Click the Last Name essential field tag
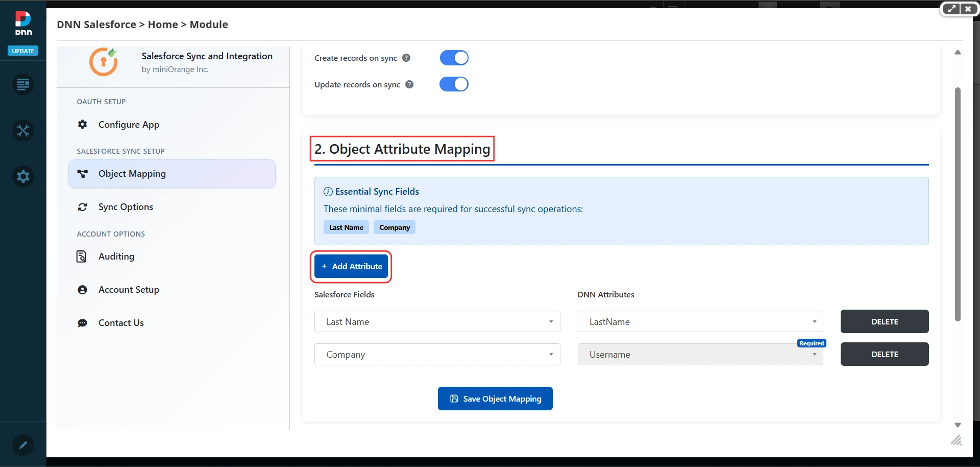The height and width of the screenshot is (467, 980). pos(346,227)
